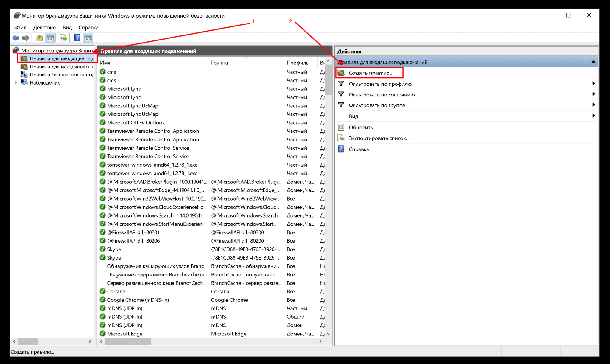Click the firewall app icon in title bar
This screenshot has height=364, width=610.
[x=17, y=15]
